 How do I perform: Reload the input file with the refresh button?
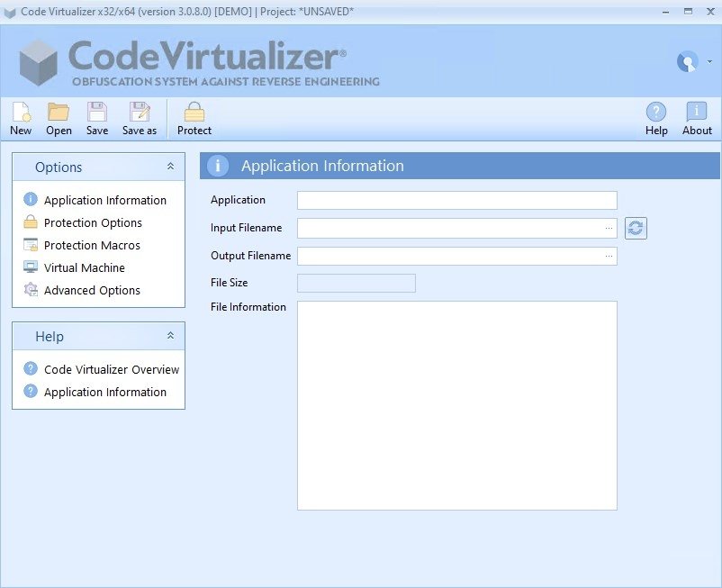click(x=636, y=228)
